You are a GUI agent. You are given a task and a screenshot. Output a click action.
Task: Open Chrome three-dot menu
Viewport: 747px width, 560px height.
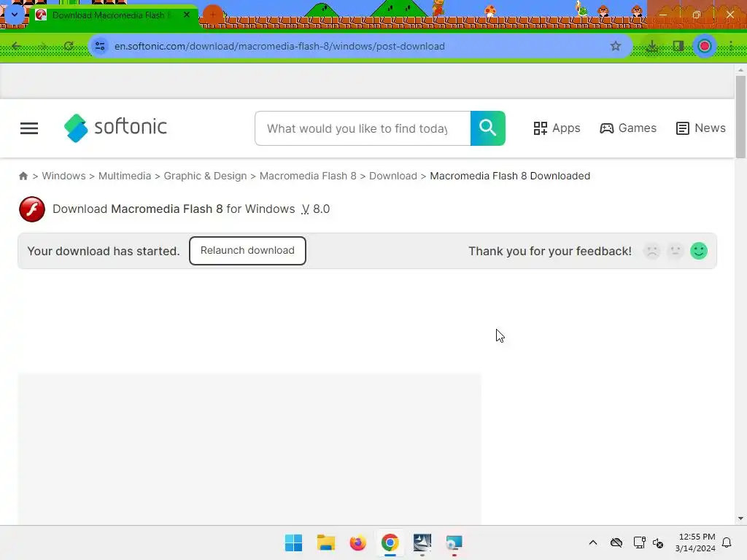pyautogui.click(x=731, y=46)
